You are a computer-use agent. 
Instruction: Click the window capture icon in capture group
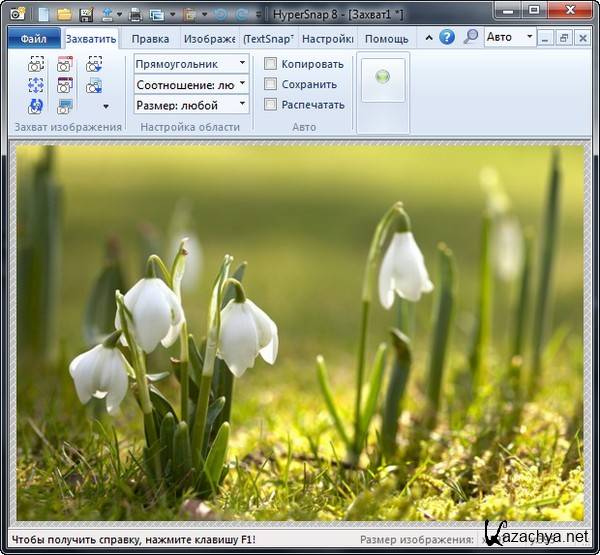[65, 64]
